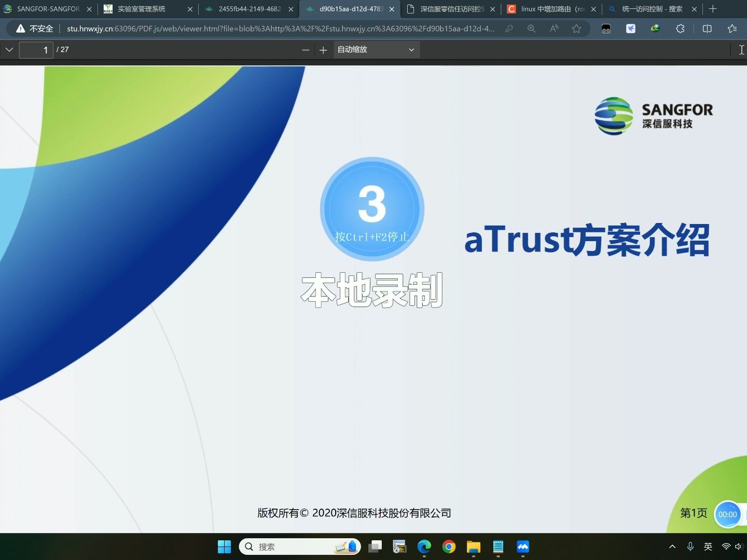Add this page to favorites star
The image size is (747, 560).
[576, 29]
